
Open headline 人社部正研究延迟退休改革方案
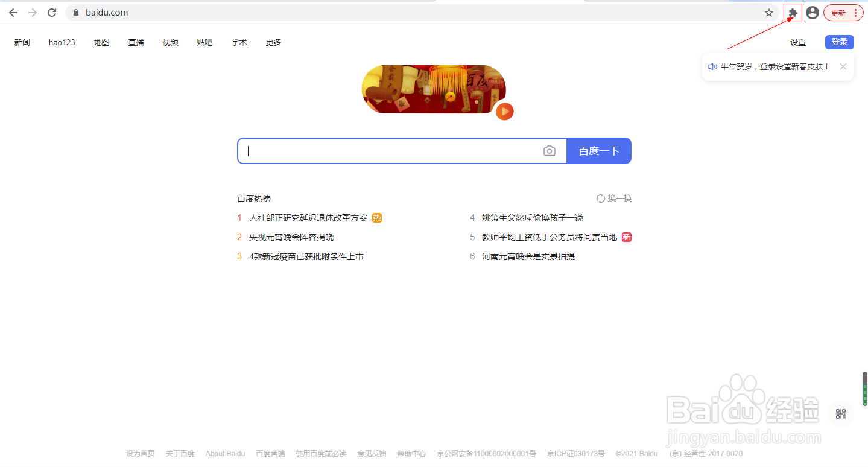pyautogui.click(x=308, y=218)
